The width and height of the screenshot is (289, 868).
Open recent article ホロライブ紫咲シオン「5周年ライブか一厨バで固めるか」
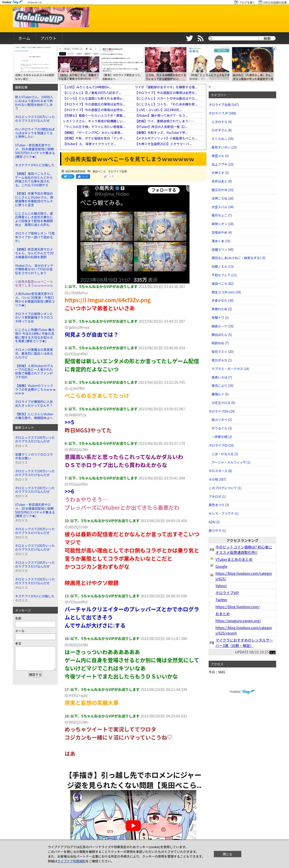[x=35, y=237]
